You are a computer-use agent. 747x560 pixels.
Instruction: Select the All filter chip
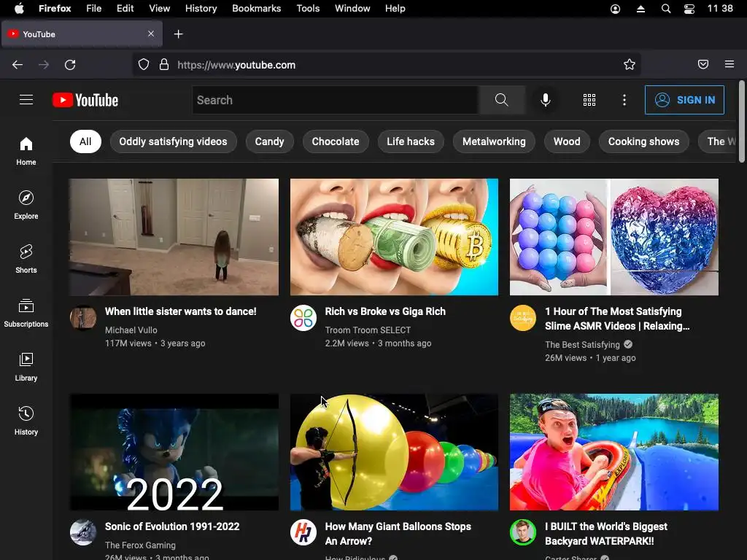pos(85,141)
